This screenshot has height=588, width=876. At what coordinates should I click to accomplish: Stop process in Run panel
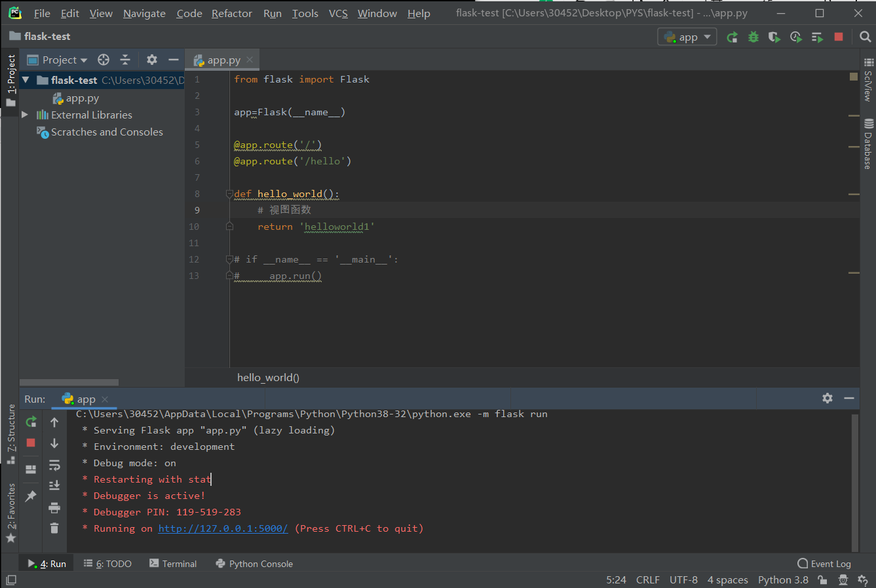coord(31,443)
